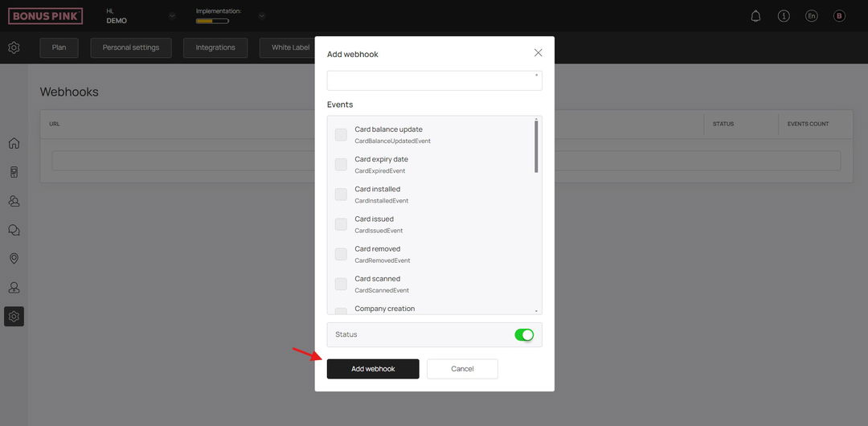Open the Integrations tab

coord(215,47)
